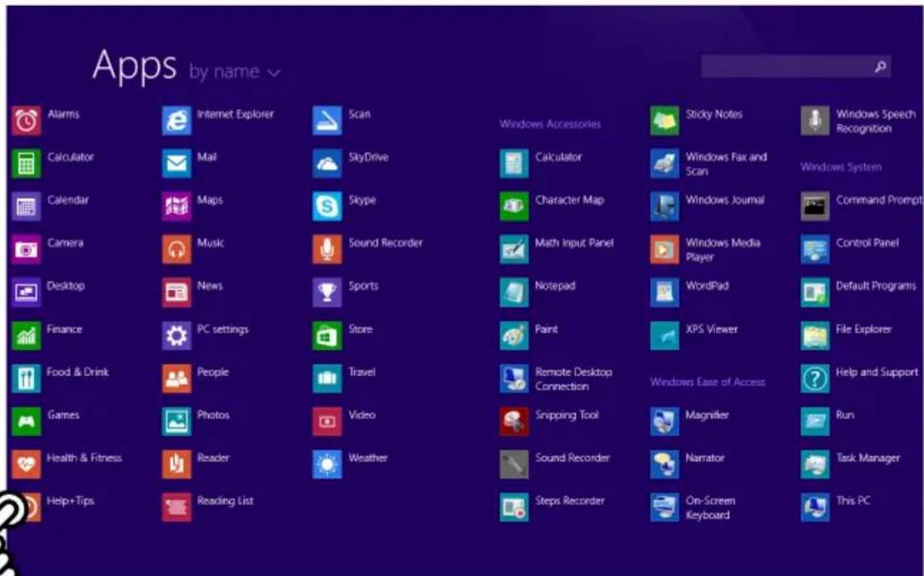Open WordPad icon
Viewport: 924px width, 576px height.
coord(665,293)
